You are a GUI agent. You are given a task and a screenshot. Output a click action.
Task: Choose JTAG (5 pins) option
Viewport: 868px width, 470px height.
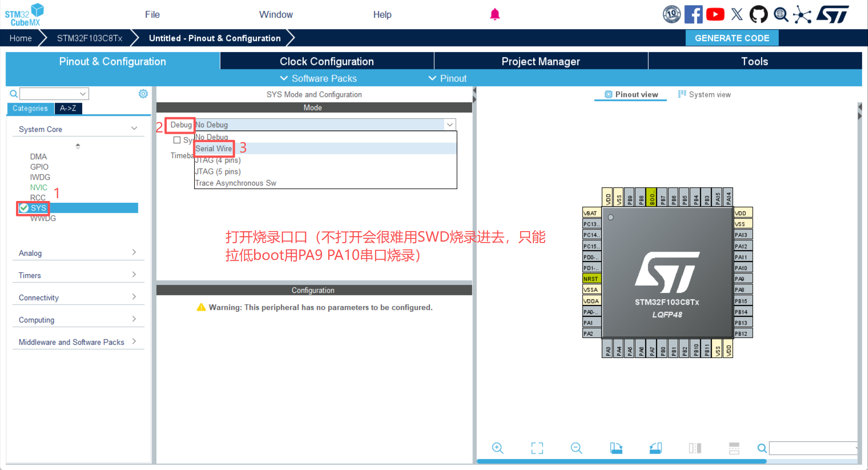tap(325, 172)
